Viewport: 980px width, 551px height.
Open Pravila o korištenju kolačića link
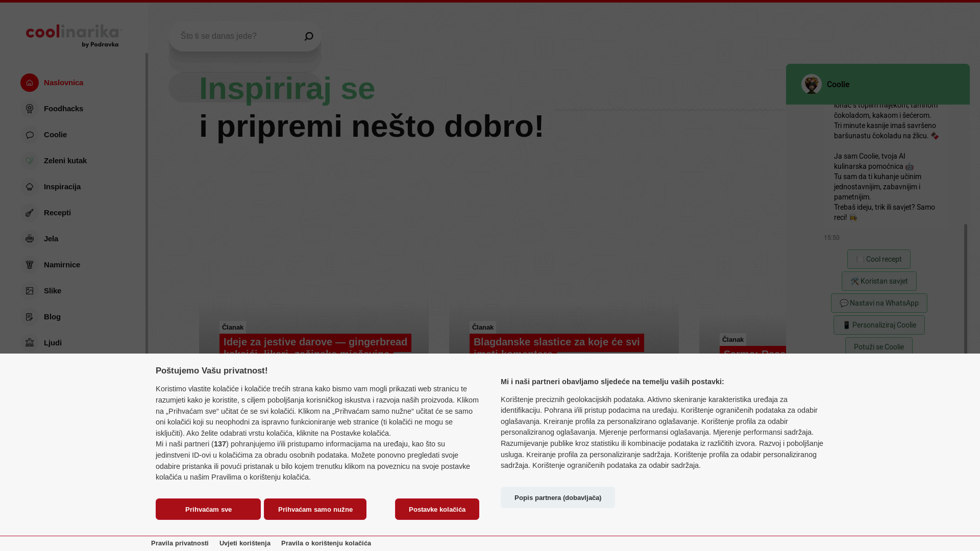326,543
